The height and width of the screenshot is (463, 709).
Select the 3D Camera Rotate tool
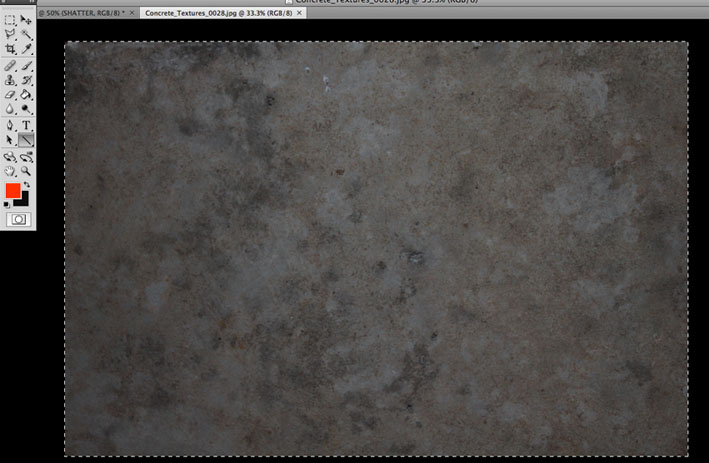coord(26,157)
